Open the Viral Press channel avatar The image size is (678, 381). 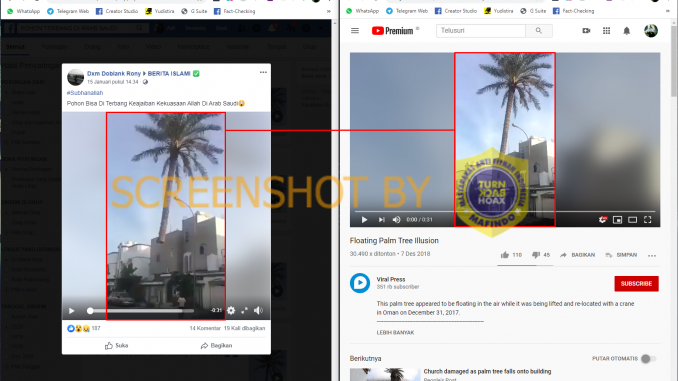coord(360,283)
